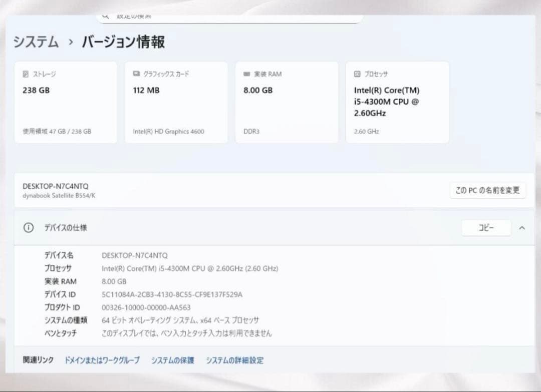Open the システムの保護 link
541x392 pixels.
click(x=172, y=360)
